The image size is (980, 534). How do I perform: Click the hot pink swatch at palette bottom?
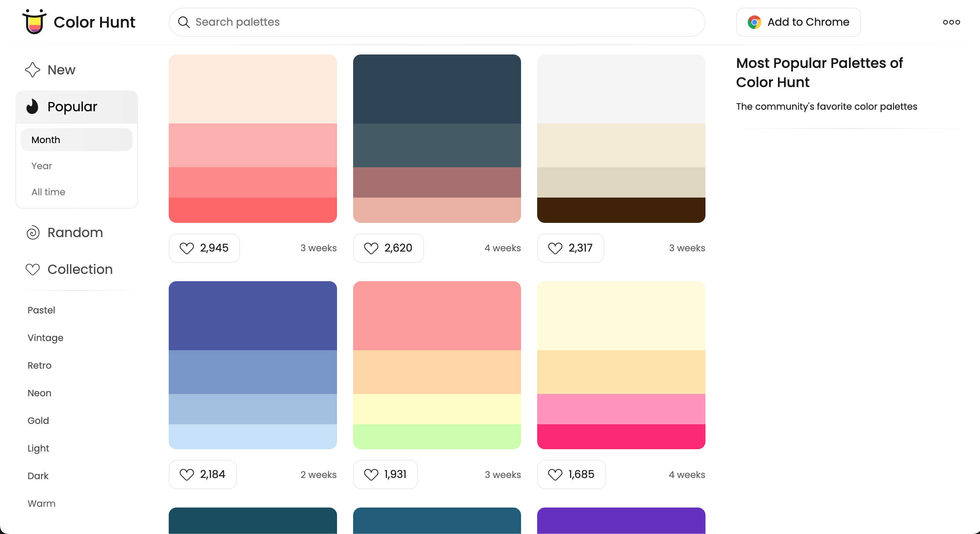click(621, 437)
